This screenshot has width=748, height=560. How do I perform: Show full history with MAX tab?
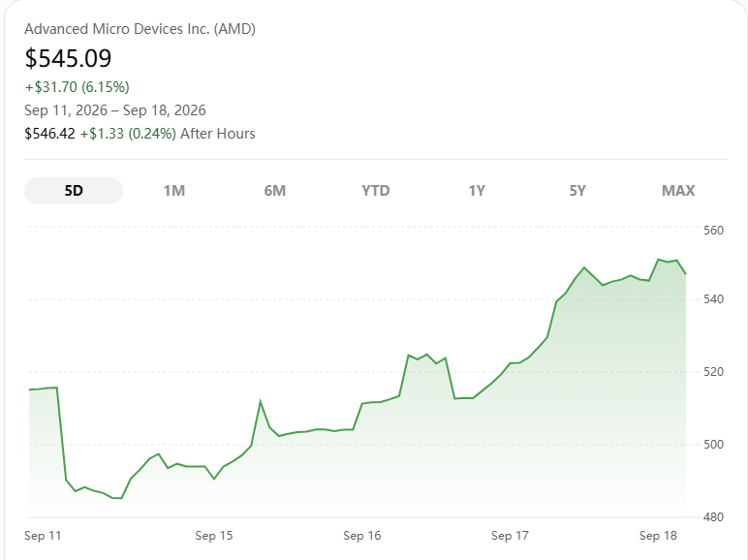(x=678, y=191)
